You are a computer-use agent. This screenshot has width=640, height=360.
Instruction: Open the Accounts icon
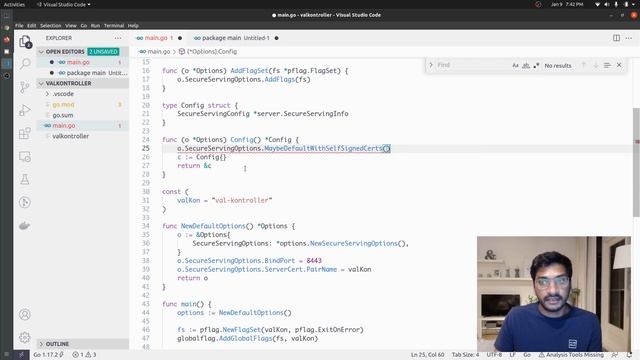(x=25, y=315)
